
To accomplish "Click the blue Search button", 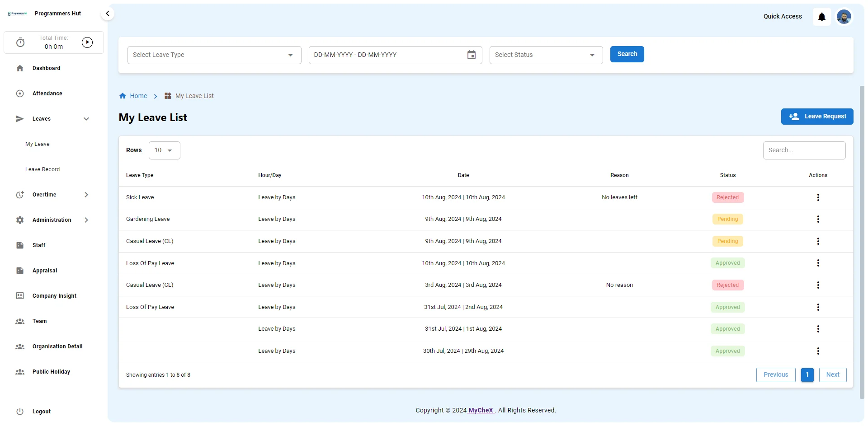I will (x=627, y=54).
